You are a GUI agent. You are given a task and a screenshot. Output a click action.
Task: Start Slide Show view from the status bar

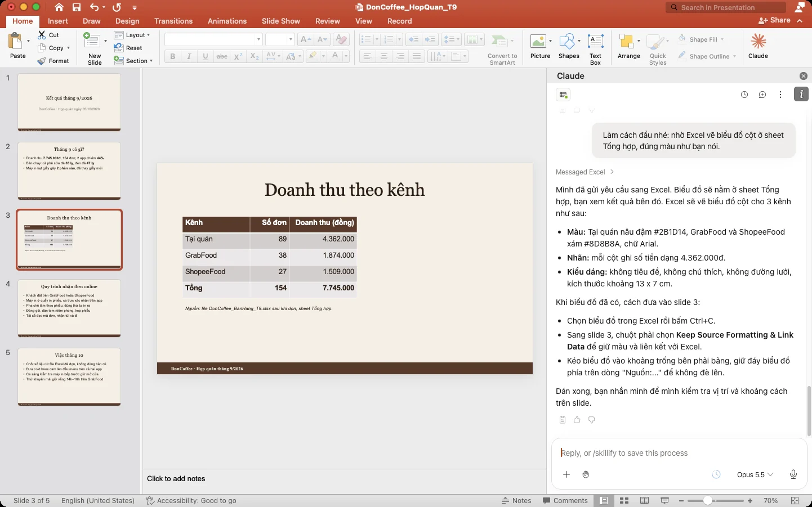(664, 500)
